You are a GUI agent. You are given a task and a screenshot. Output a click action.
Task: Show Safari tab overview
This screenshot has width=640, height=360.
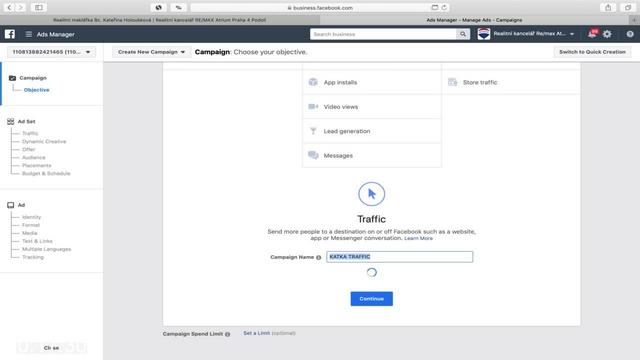coord(628,7)
